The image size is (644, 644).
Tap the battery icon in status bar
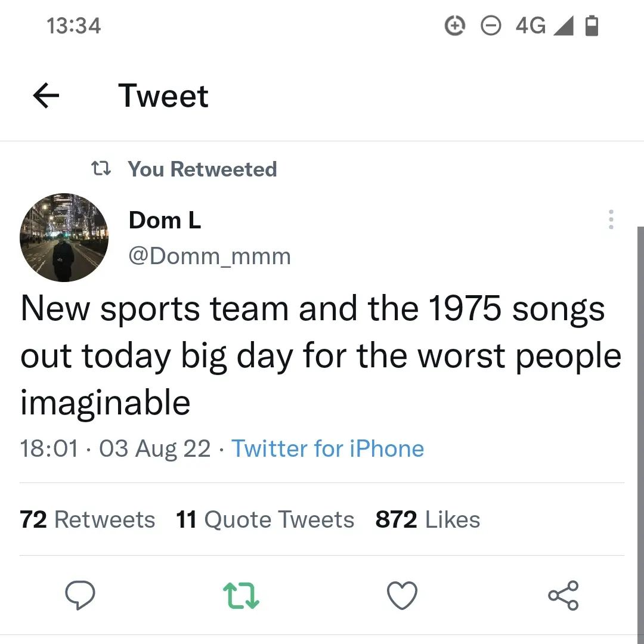click(x=592, y=26)
